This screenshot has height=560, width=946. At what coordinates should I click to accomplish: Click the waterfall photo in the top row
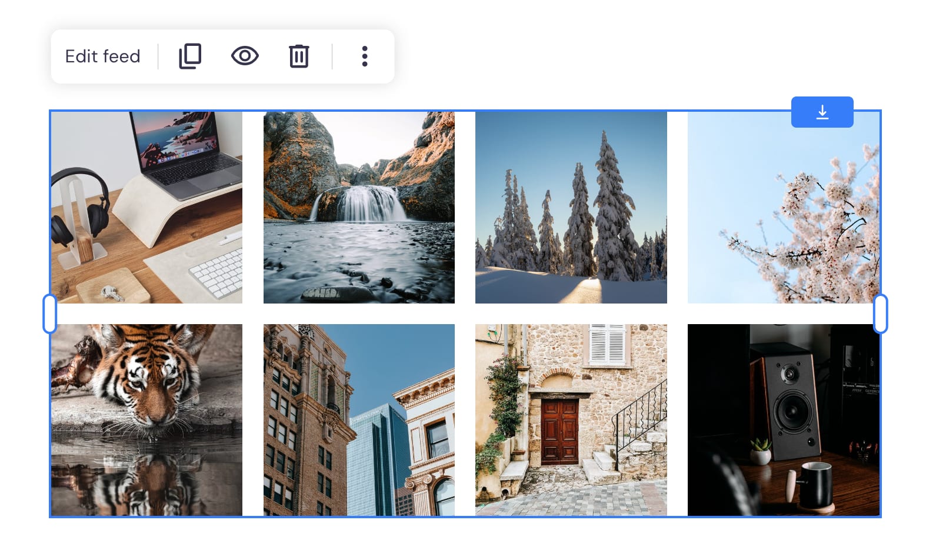tap(359, 207)
